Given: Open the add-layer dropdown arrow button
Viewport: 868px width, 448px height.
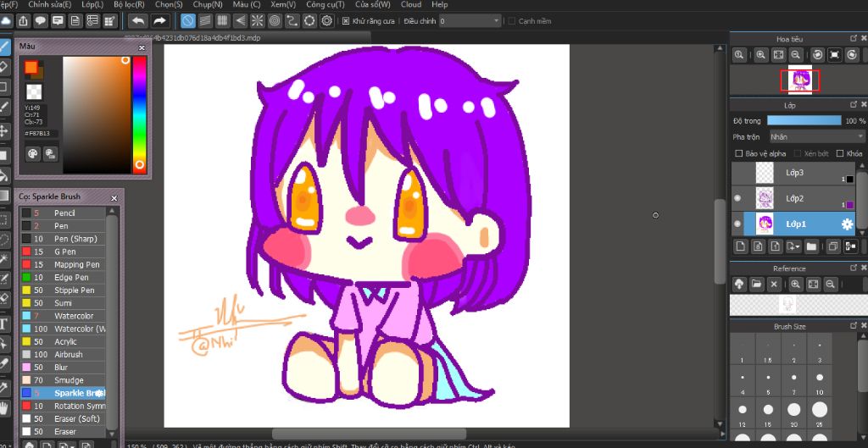Looking at the screenshot, I should tap(793, 246).
